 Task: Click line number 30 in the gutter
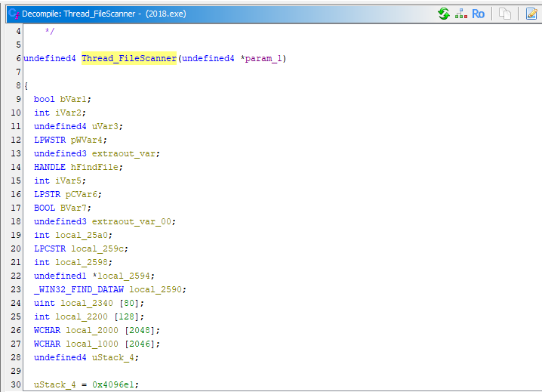click(17, 384)
